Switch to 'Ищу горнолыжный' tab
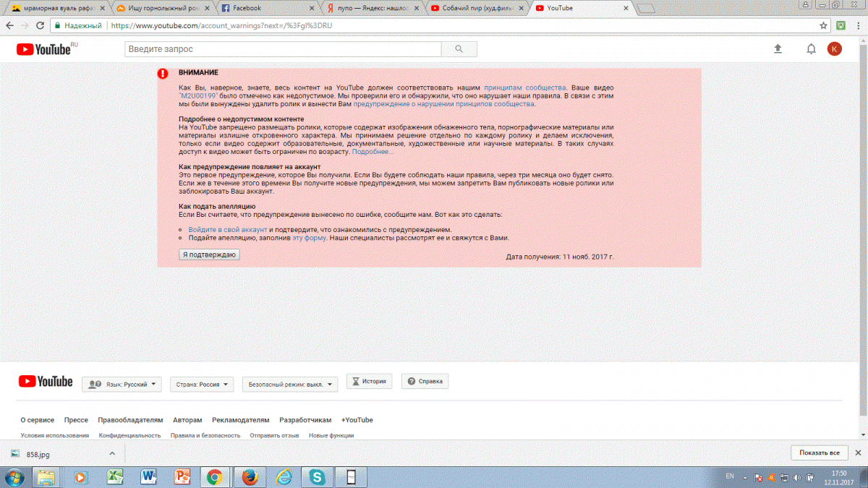This screenshot has width=868, height=488. click(163, 8)
